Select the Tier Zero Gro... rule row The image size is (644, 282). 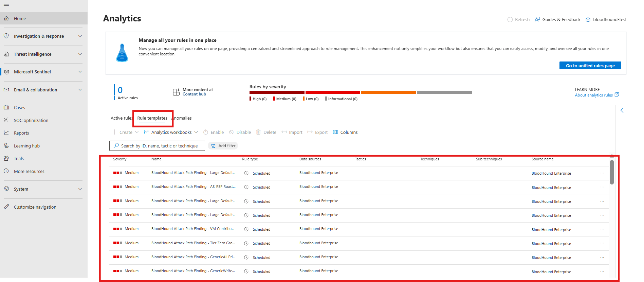359,243
